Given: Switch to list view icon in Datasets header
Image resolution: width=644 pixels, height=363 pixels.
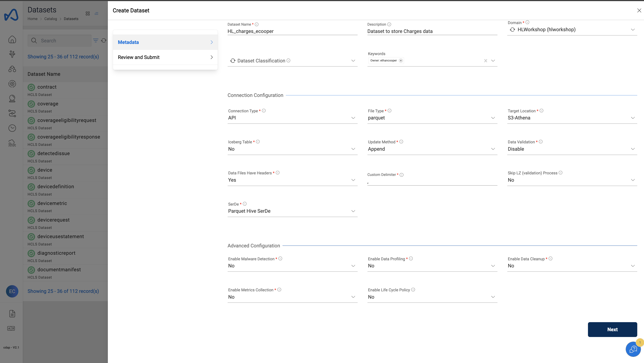Looking at the screenshot, I should click(x=96, y=13).
